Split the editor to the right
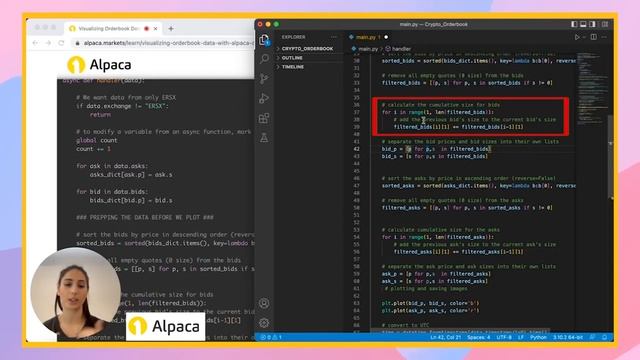Image resolution: width=640 pixels, height=360 pixels. point(593,37)
